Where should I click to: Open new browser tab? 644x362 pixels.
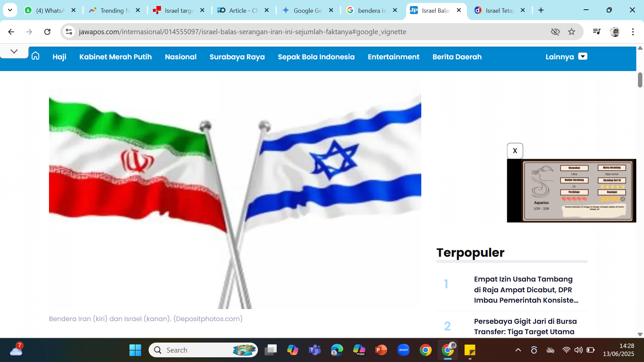[541, 10]
